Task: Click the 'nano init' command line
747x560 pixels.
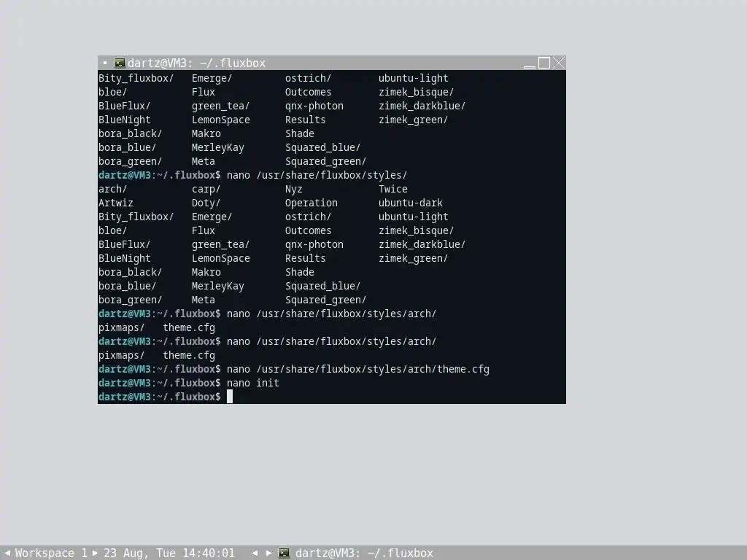Action: coord(253,383)
